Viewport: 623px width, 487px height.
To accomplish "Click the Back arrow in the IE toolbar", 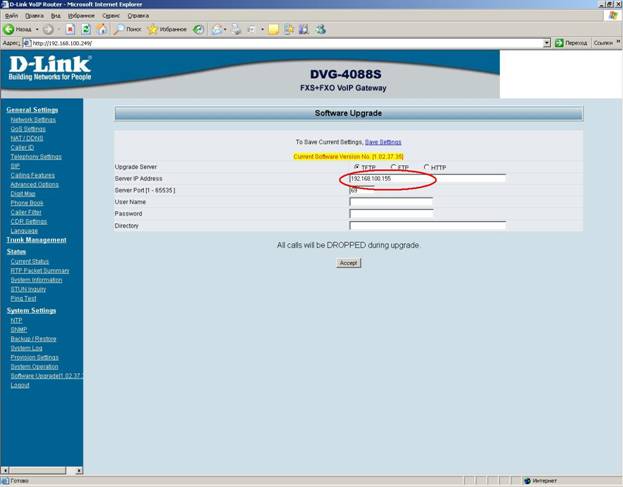I will point(8,29).
